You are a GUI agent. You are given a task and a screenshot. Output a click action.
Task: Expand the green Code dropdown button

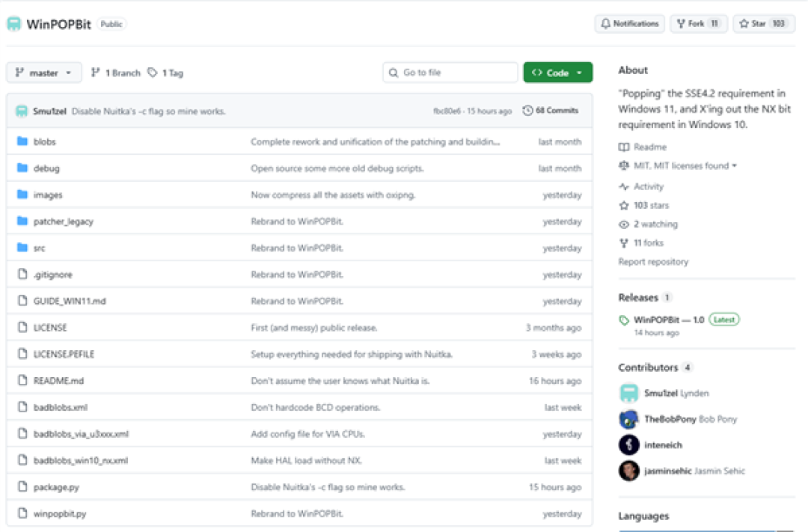(557, 73)
